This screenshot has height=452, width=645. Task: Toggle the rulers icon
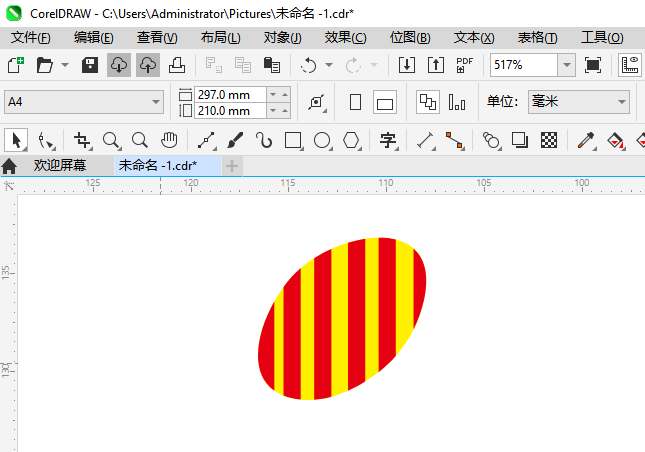click(630, 65)
